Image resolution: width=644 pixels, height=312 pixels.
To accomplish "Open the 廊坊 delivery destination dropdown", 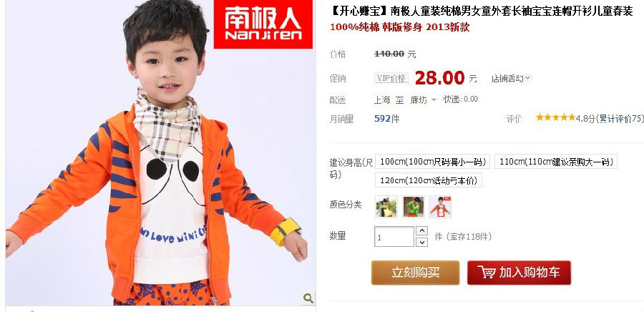I will click(423, 99).
